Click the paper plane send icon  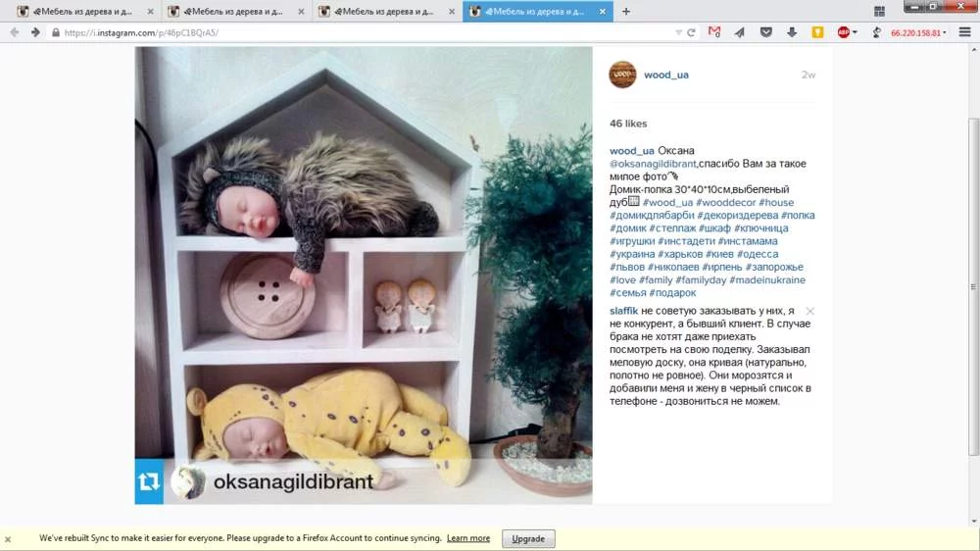click(740, 32)
